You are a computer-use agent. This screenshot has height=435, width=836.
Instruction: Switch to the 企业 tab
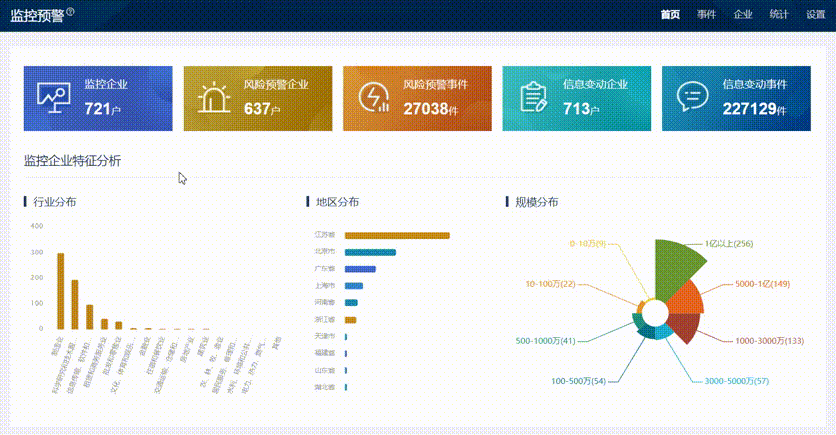743,15
